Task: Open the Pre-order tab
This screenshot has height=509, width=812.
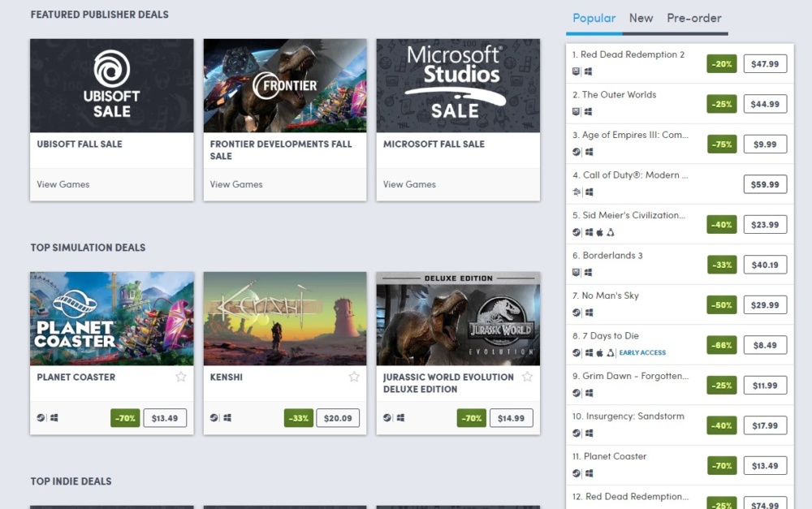Action: coord(694,18)
